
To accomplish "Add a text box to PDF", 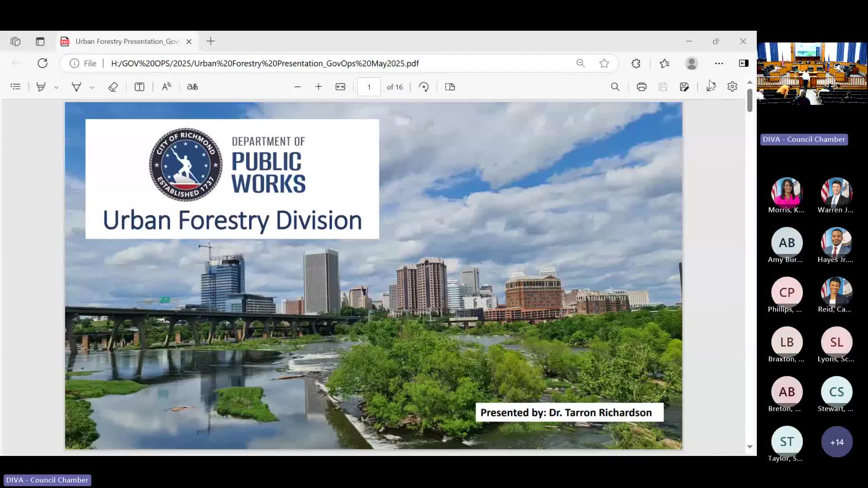I will pyautogui.click(x=139, y=87).
